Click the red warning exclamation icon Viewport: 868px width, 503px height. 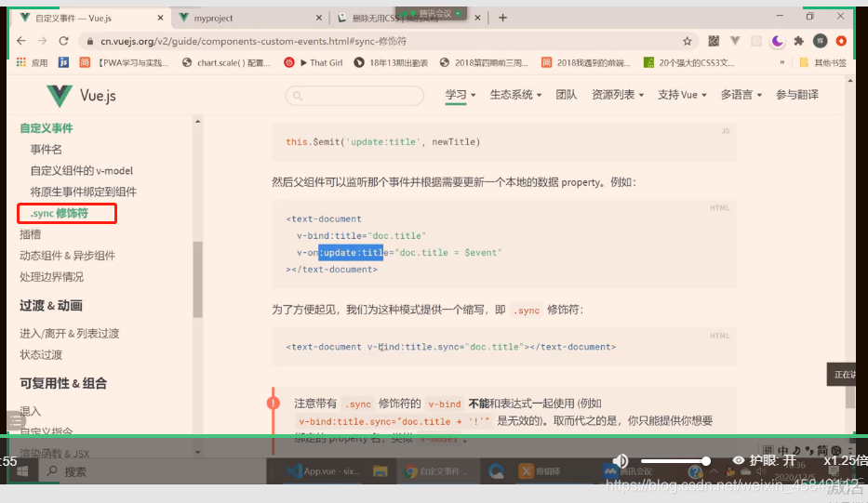[x=273, y=403]
